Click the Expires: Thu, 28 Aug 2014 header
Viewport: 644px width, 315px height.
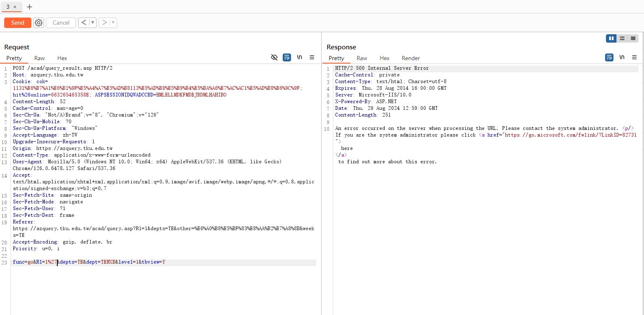[391, 88]
